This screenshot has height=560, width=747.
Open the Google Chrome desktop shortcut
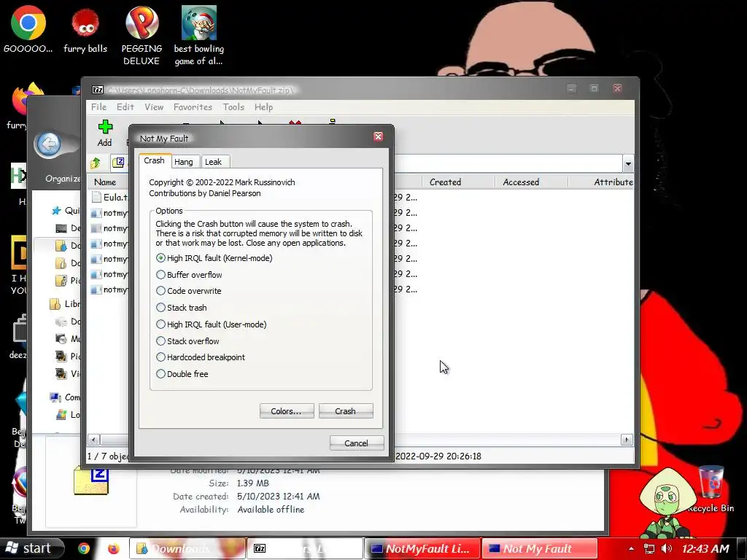click(x=28, y=29)
